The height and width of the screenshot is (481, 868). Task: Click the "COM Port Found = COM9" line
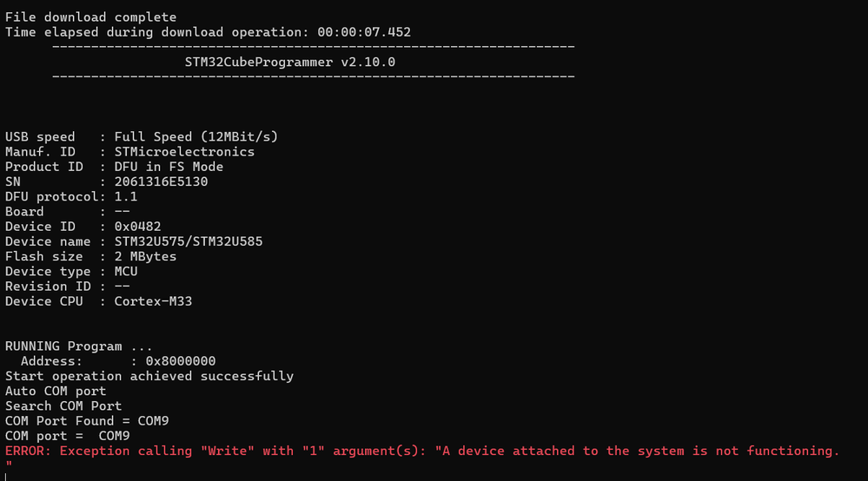tap(87, 421)
